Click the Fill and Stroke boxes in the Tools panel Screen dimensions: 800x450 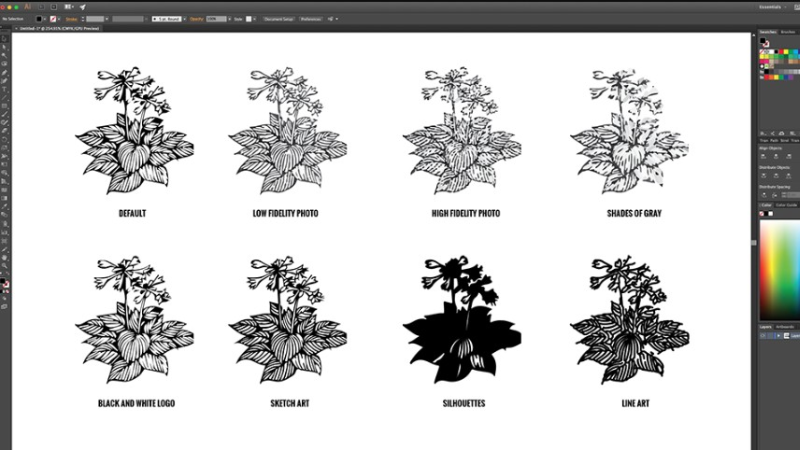click(x=5, y=284)
